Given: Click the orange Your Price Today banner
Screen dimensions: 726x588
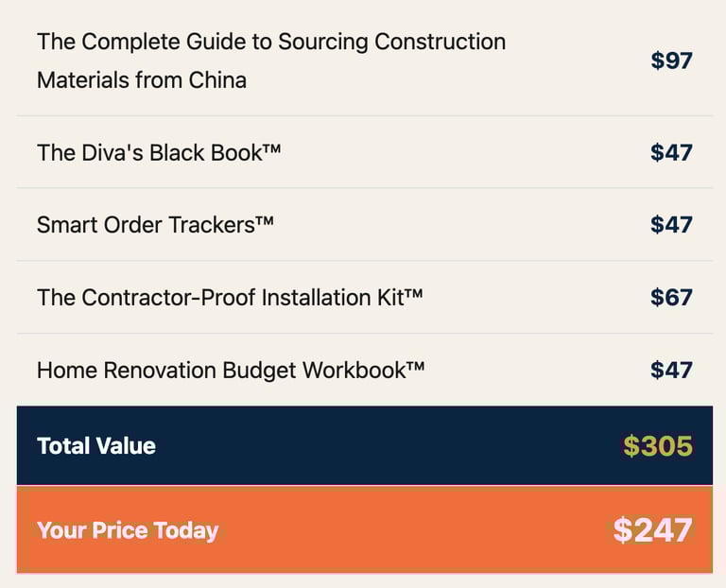Looking at the screenshot, I should (x=365, y=529).
